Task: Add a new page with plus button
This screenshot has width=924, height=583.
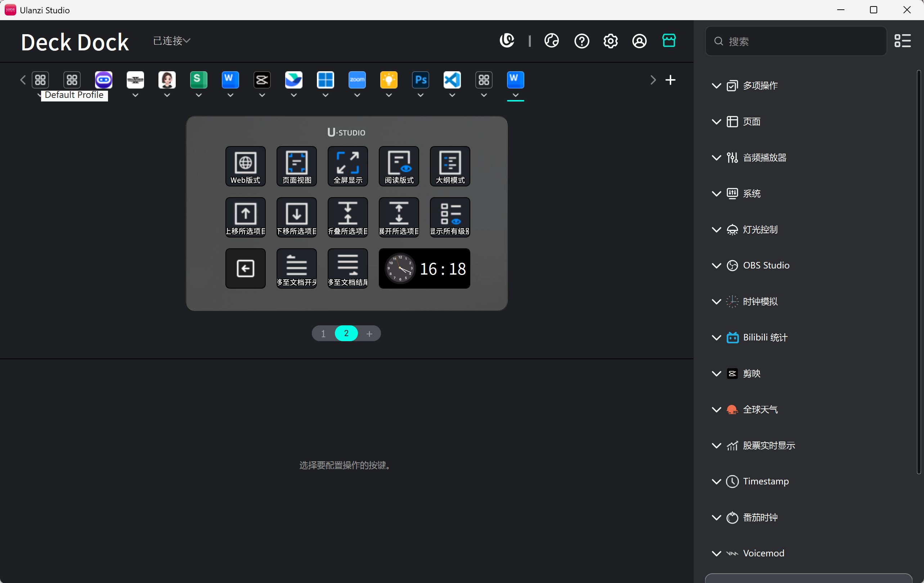Action: [369, 333]
